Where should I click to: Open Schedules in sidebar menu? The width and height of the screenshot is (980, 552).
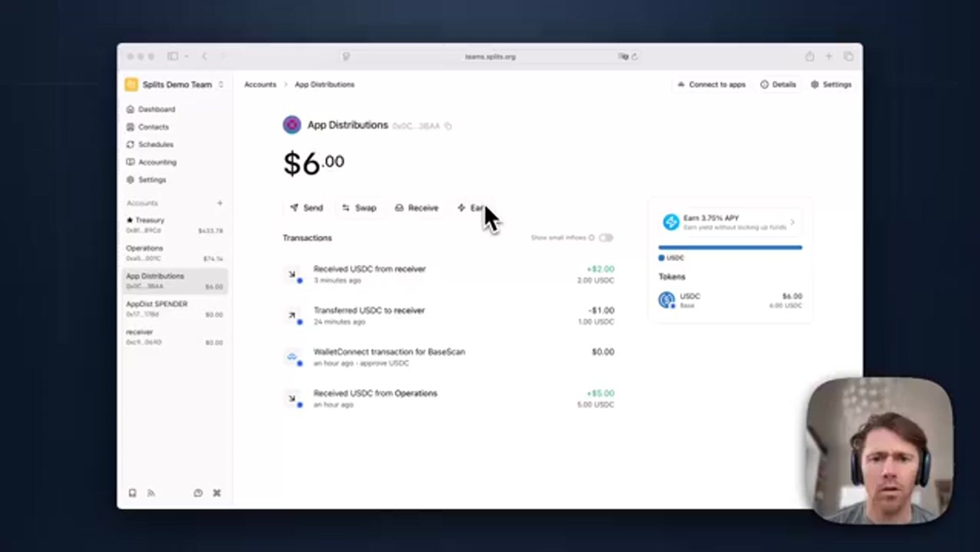point(155,144)
